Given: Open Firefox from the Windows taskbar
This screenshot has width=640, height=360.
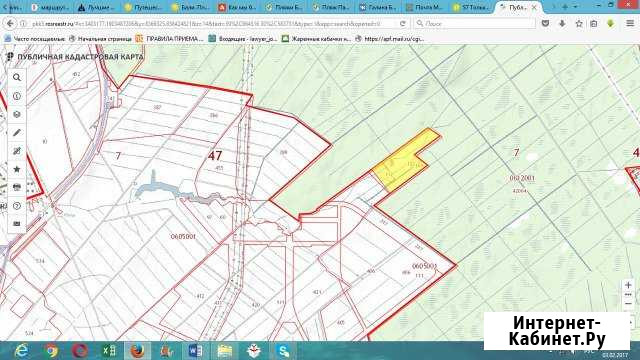Looking at the screenshot, I should tap(138, 351).
